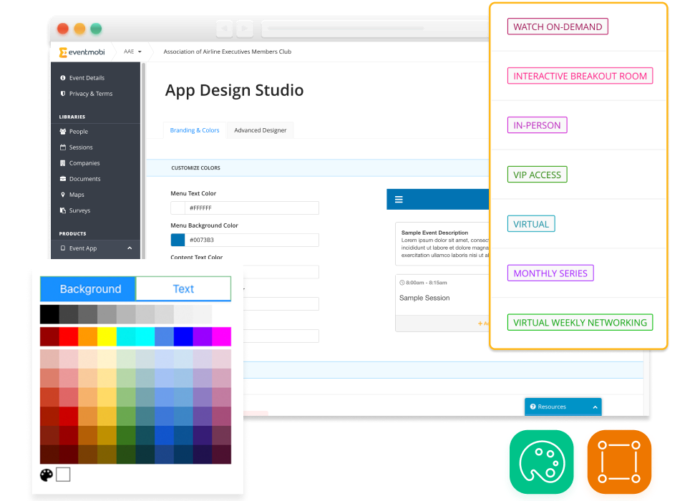Click the INTERACTIVE BREAKOUT ROOM tag
Viewport: 700px width, 501px height.
[580, 76]
